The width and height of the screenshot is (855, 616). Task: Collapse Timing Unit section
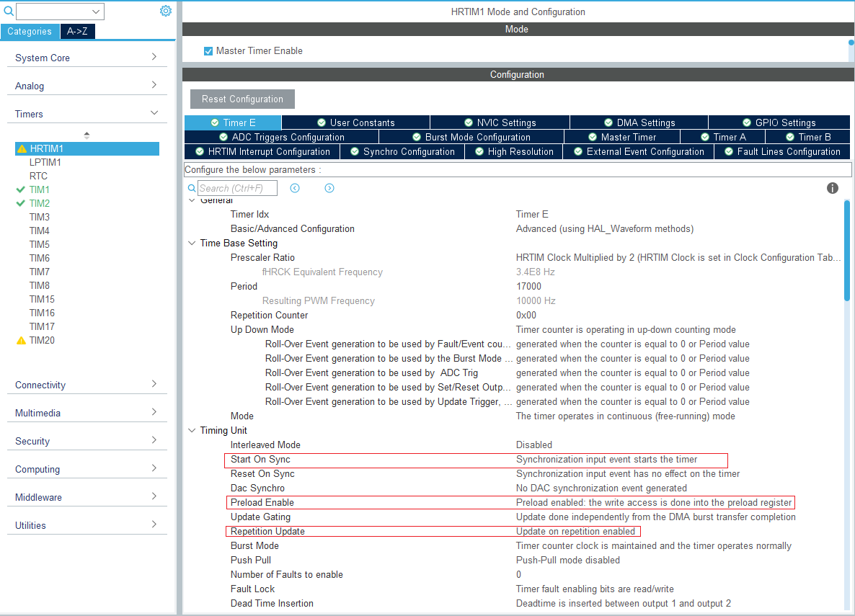pyautogui.click(x=192, y=430)
